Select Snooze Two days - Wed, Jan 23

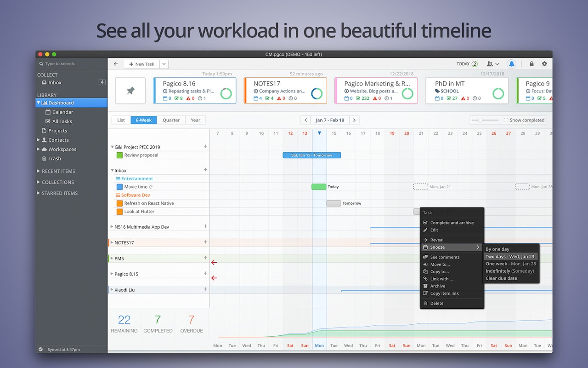510,257
